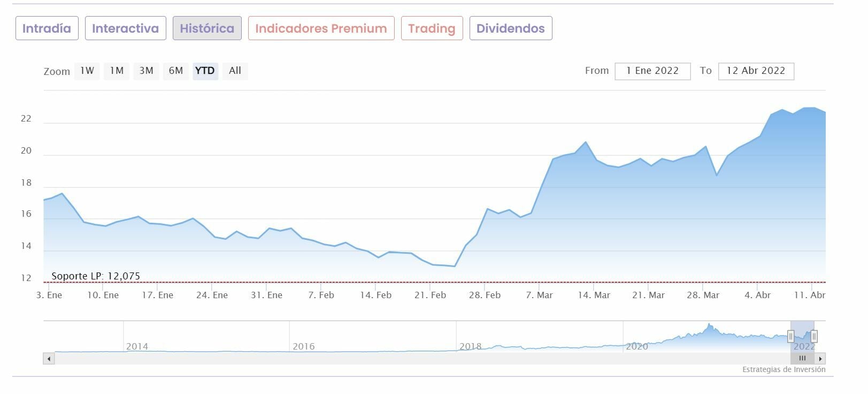Click the navigator scrollbar thumb grip
This screenshot has height=394, width=868.
click(802, 359)
